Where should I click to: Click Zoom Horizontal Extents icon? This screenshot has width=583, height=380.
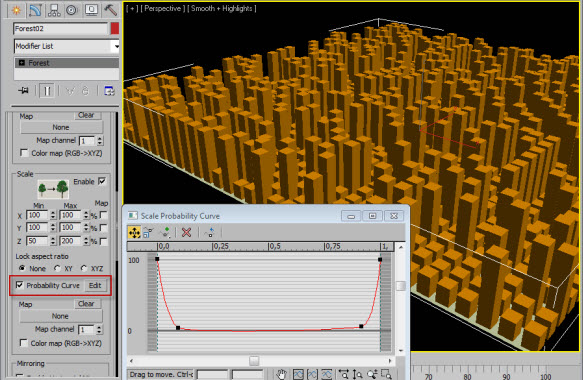click(312, 374)
